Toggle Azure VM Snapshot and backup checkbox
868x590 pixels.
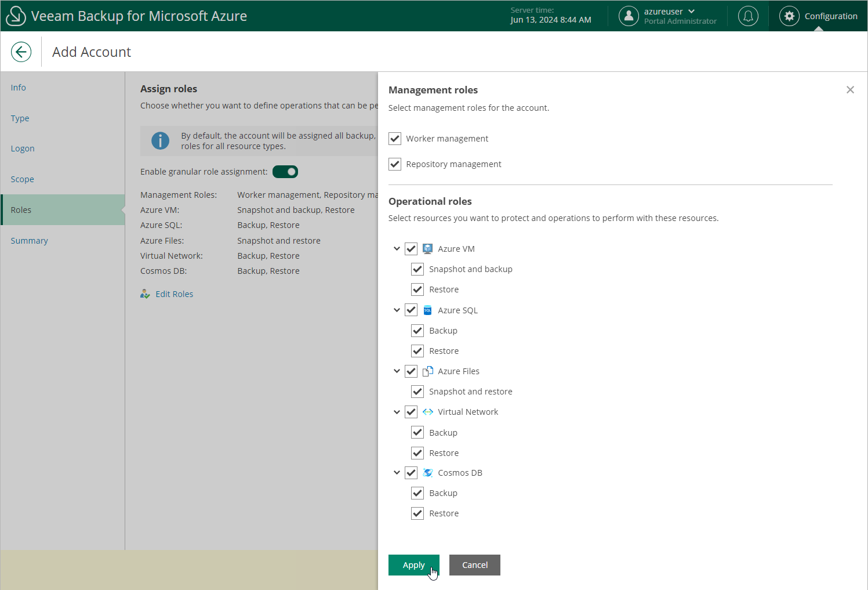click(x=417, y=269)
